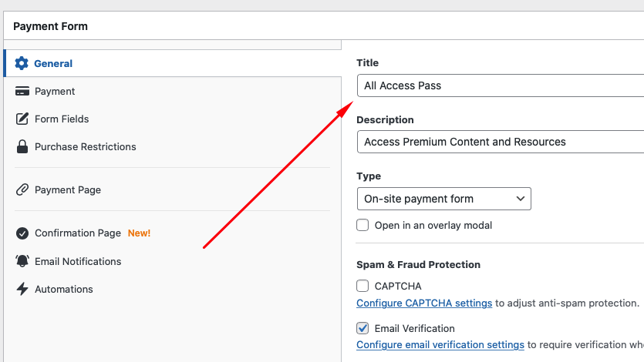Screen dimensions: 644x362
Task: Click the Confirmation Page checkmark icon
Action: 22,233
